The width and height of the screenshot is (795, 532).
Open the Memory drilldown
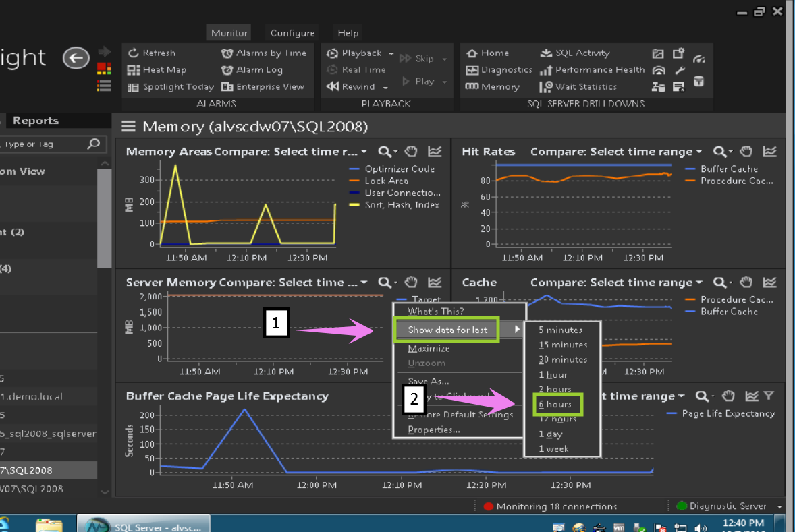[492, 86]
